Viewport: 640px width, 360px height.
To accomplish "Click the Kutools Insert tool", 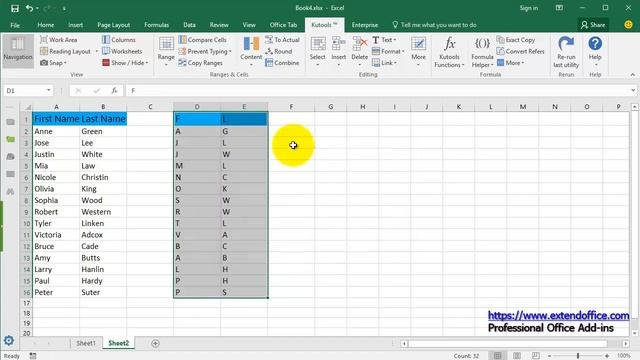I will pyautogui.click(x=338, y=52).
